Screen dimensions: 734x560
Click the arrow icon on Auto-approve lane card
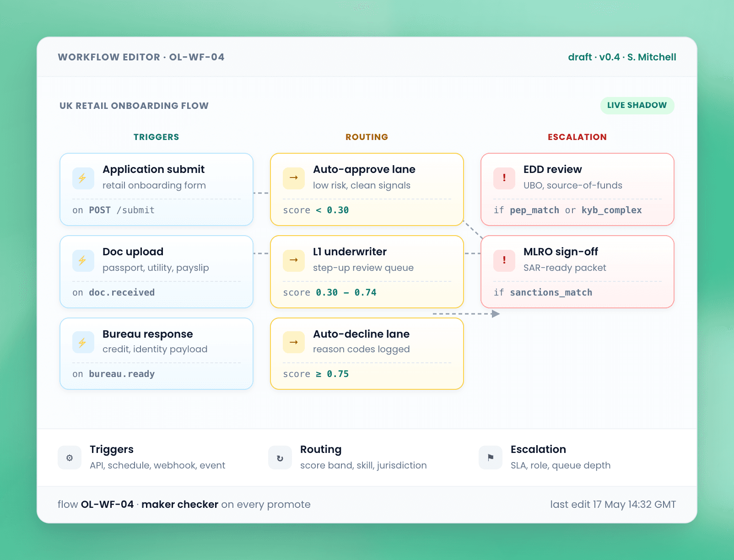(x=294, y=178)
